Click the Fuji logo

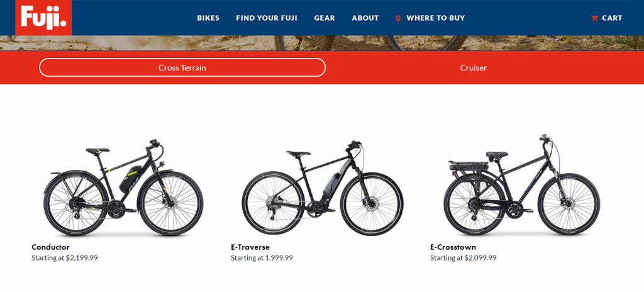43,18
